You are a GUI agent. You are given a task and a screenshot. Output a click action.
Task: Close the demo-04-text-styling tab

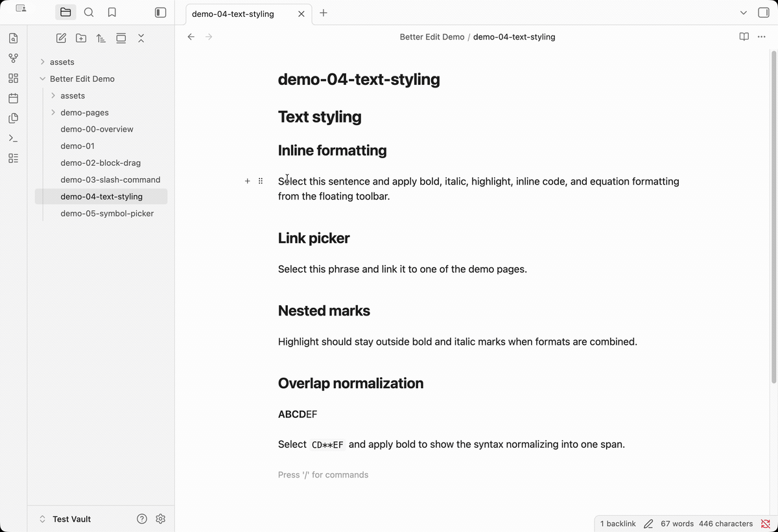[301, 14]
